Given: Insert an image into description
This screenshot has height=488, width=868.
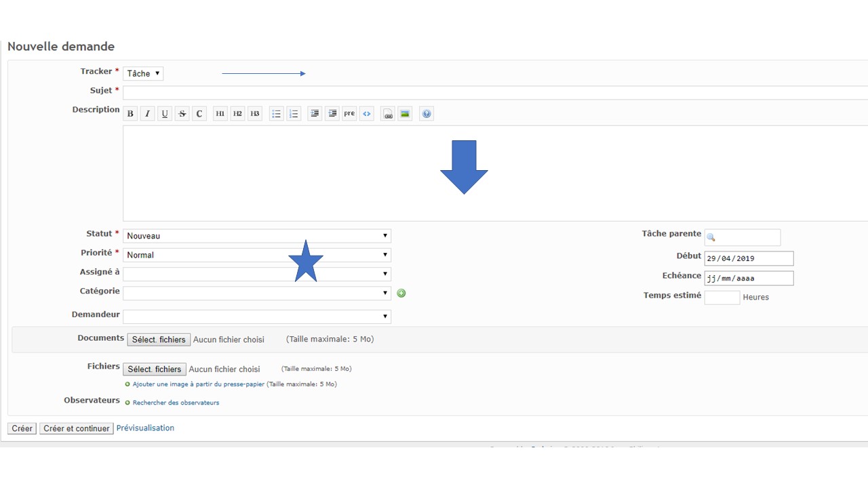Looking at the screenshot, I should (405, 114).
